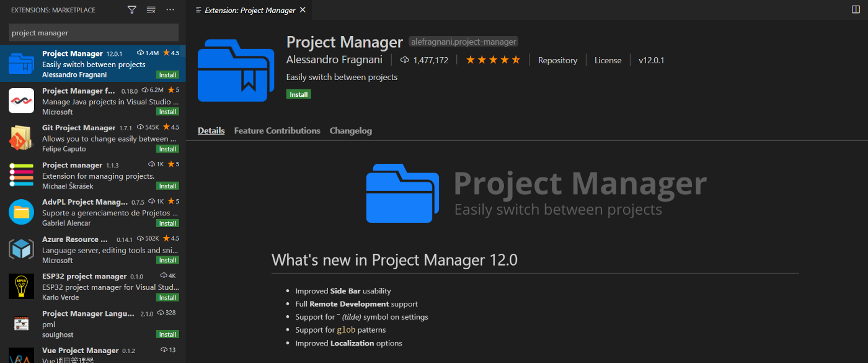Screen dimensions: 868x363
Task: Select the ESP32 project manager bulb icon
Action: pyautogui.click(x=21, y=286)
